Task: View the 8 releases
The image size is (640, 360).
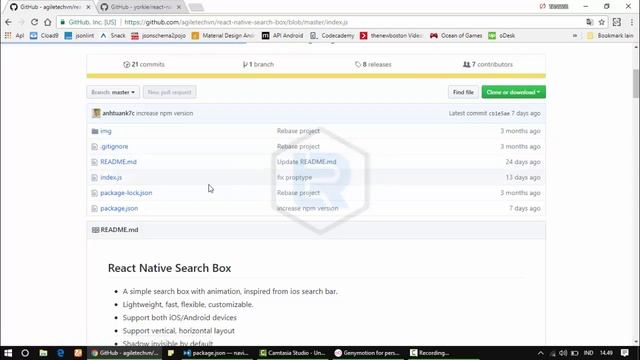Action: (x=373, y=64)
